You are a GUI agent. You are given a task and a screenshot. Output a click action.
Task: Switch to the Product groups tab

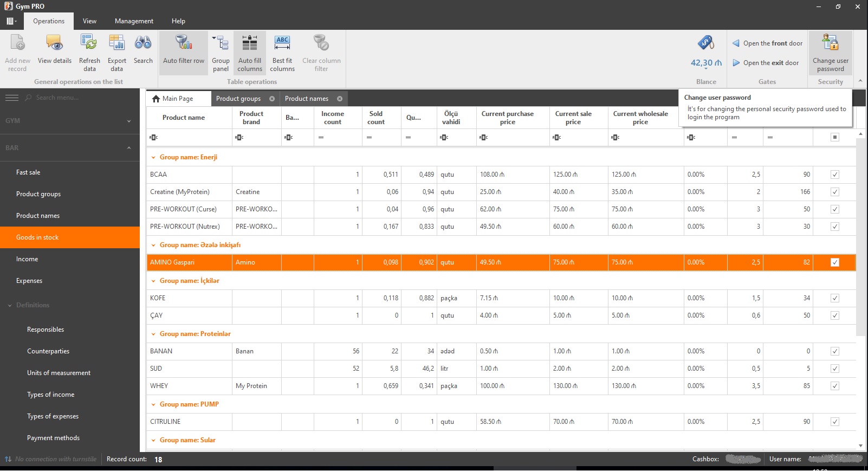tap(238, 99)
